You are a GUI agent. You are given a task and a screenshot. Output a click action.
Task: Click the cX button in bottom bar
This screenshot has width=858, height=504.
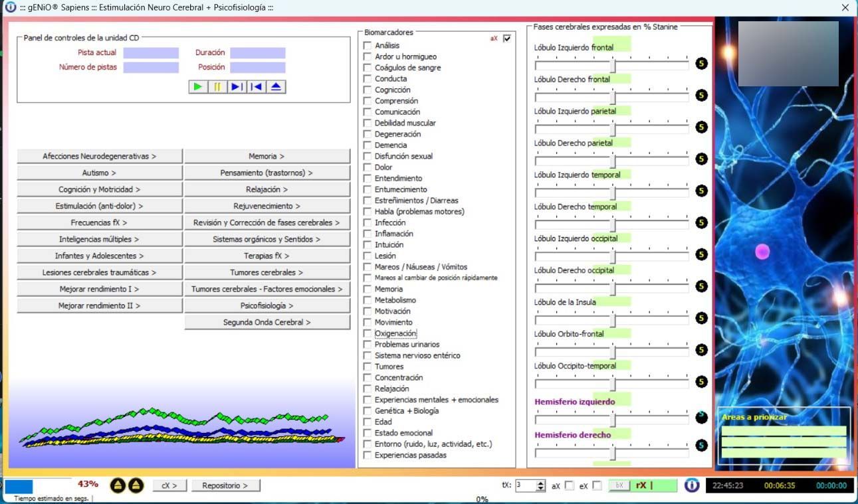pos(169,485)
